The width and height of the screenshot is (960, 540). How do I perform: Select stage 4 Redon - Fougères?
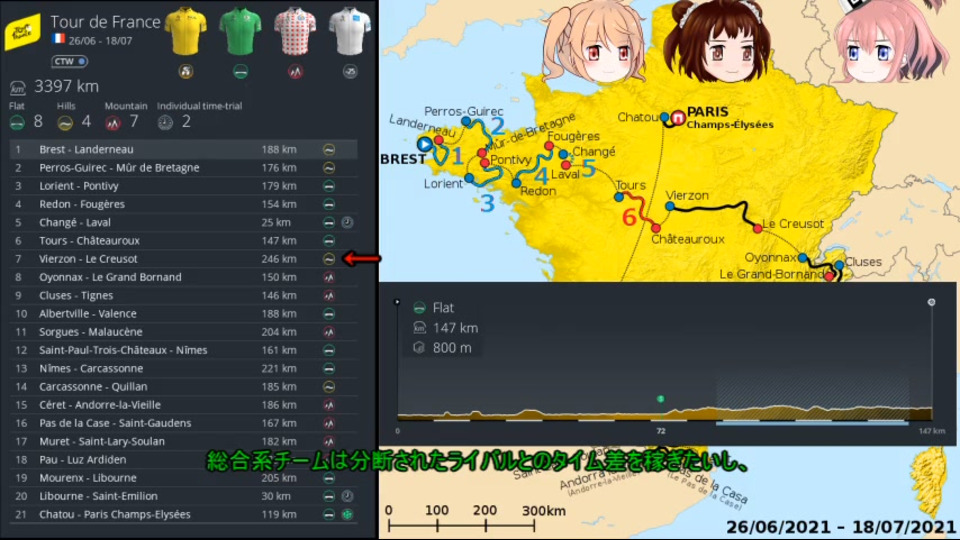(x=184, y=204)
